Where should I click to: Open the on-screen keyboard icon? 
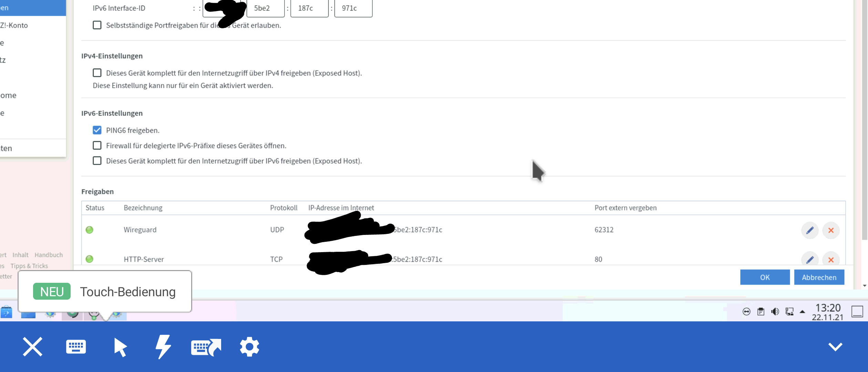pyautogui.click(x=76, y=347)
